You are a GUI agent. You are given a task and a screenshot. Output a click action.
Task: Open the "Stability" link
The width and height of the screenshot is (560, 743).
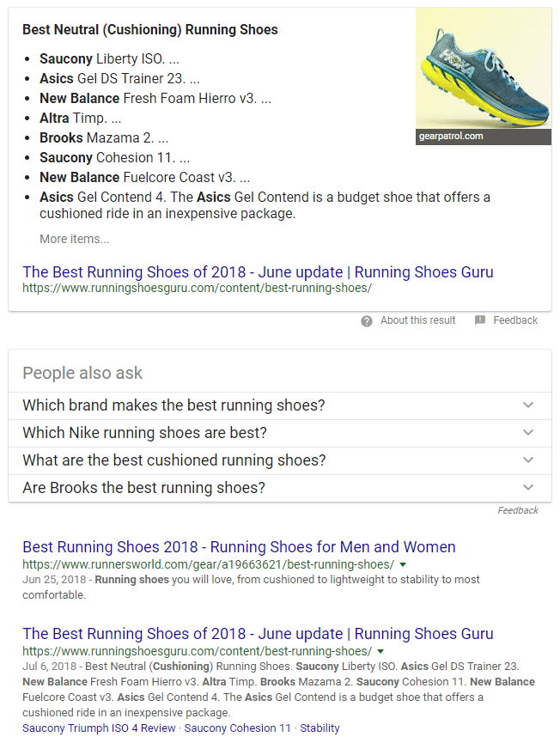(320, 728)
